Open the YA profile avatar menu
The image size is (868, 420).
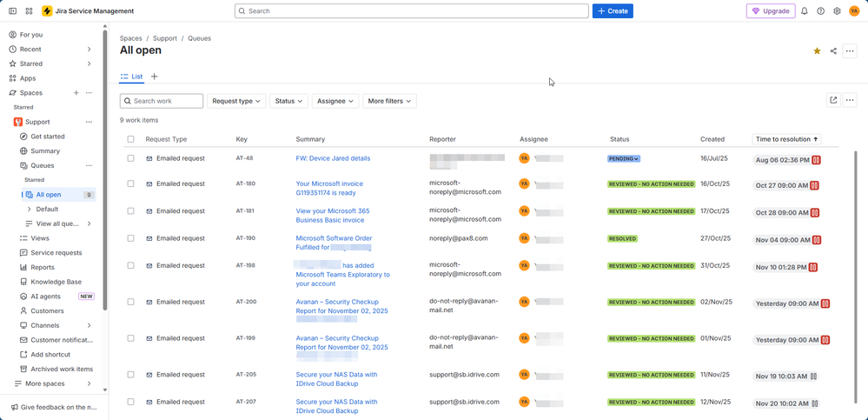[854, 11]
